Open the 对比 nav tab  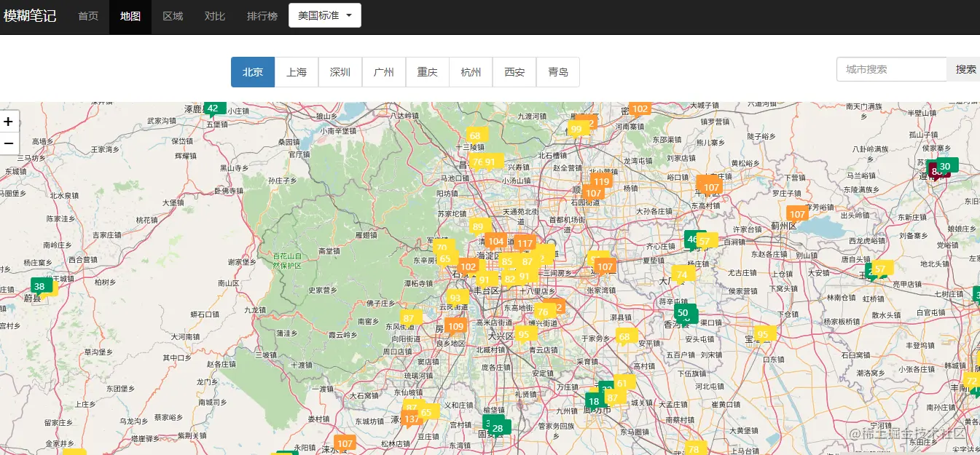215,16
